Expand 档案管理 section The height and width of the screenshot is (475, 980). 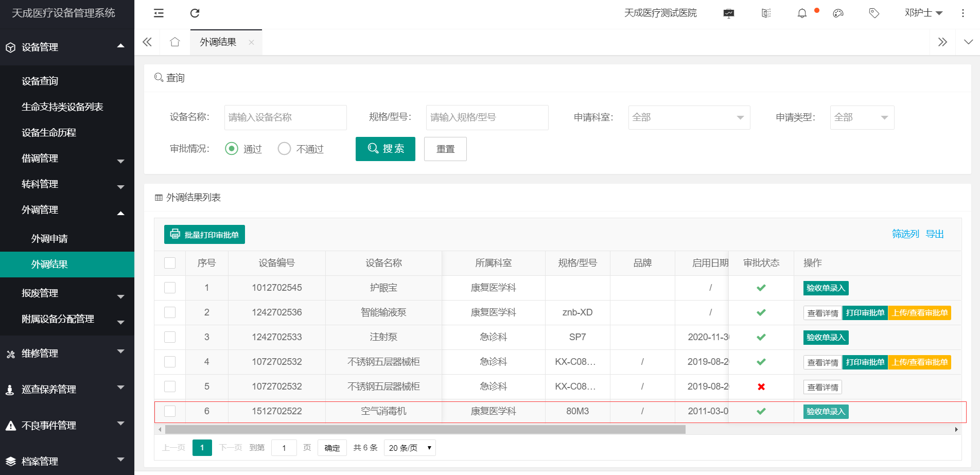(67, 461)
